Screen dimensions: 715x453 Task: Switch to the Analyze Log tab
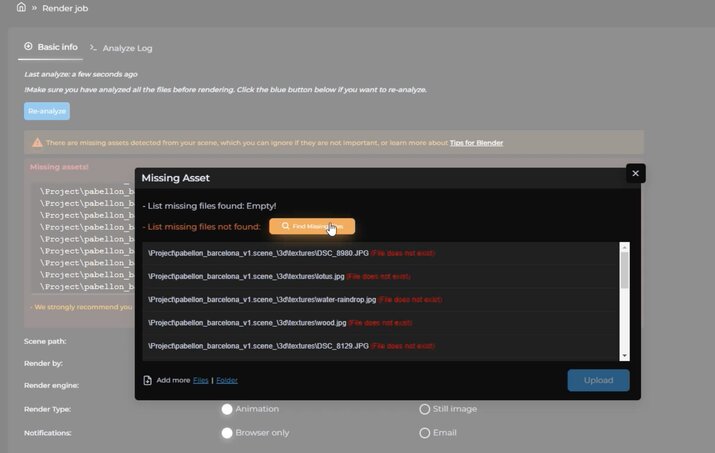tap(127, 48)
